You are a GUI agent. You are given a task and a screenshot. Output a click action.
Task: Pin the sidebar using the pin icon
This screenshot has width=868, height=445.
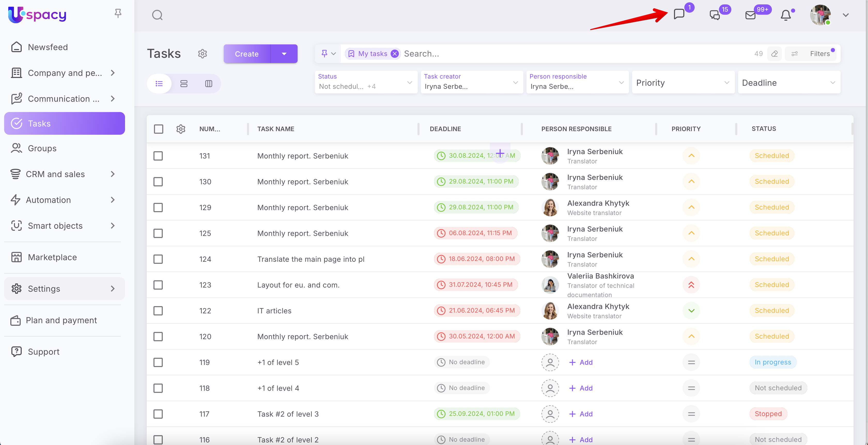click(118, 13)
